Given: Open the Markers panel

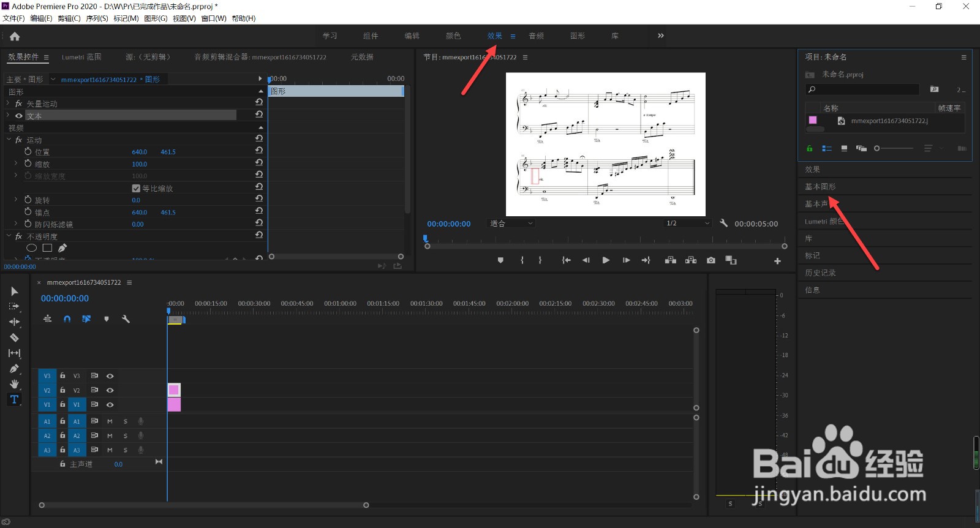Looking at the screenshot, I should (812, 255).
